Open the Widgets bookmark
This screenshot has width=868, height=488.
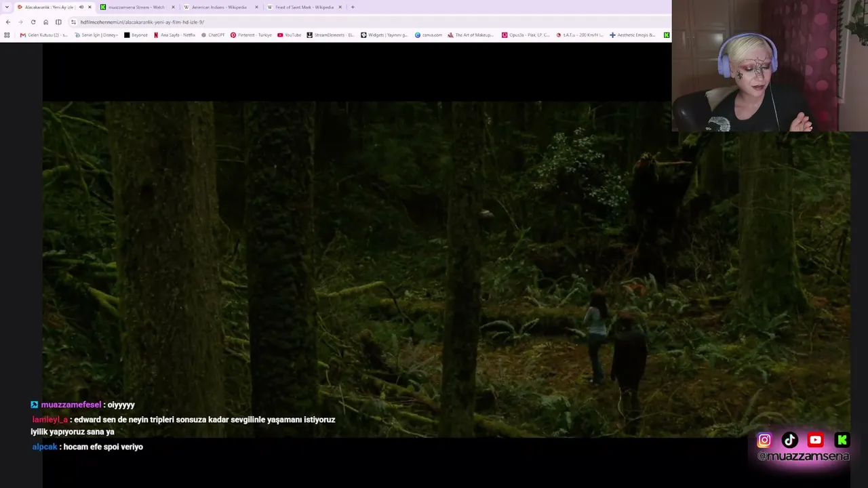point(384,35)
